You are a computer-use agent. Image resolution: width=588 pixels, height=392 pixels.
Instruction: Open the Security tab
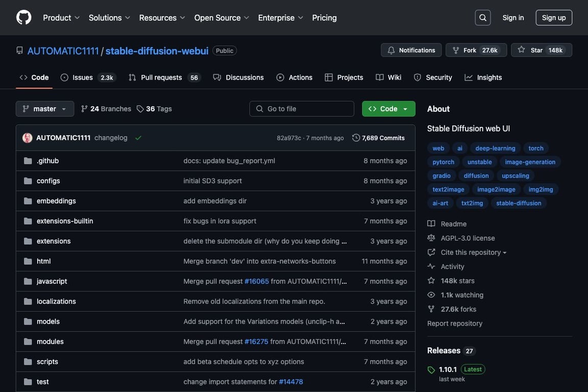(x=433, y=77)
